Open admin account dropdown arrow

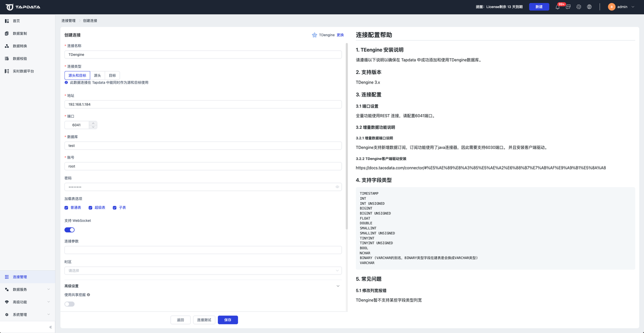633,7
